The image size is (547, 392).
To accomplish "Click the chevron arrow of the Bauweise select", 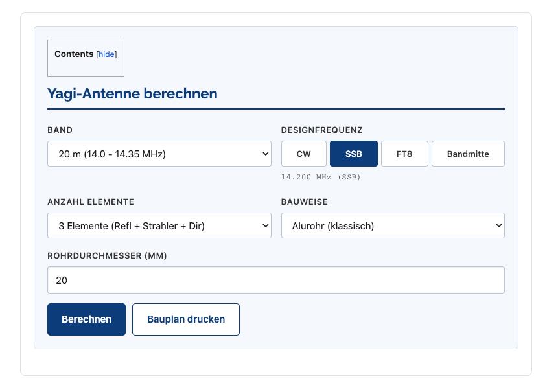I will tap(498, 225).
